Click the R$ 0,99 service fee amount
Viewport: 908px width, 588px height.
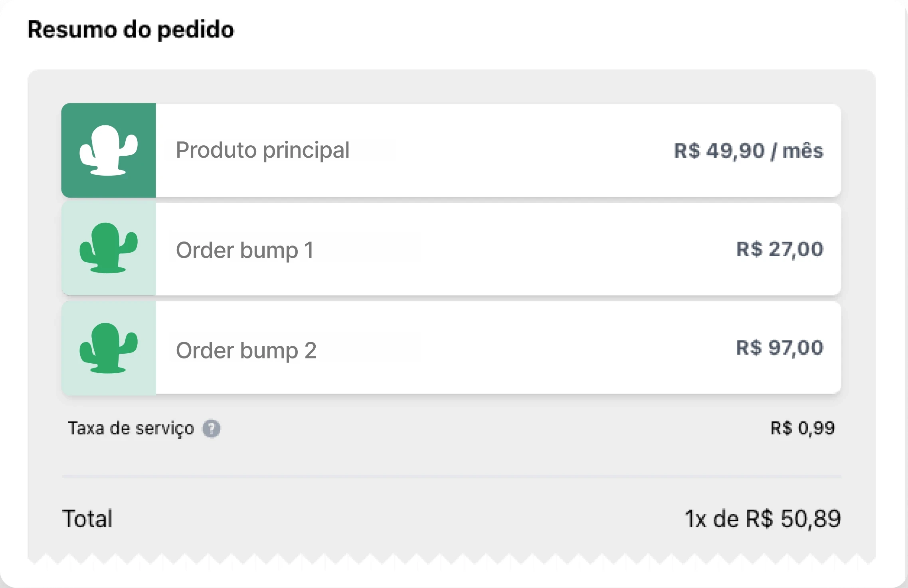pos(803,428)
